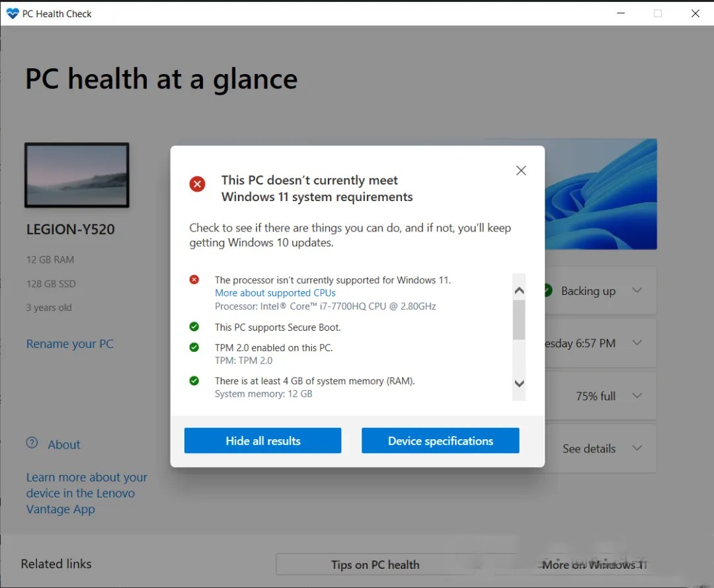This screenshot has height=588, width=714.
Task: Click the Windows 11 bloom banner image
Action: coord(600,194)
